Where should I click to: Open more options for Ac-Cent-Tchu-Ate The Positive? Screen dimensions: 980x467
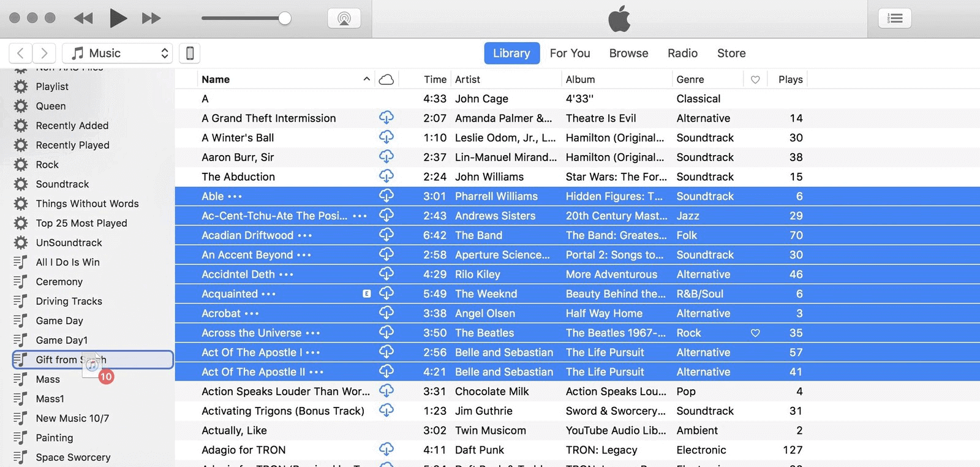[x=360, y=216]
